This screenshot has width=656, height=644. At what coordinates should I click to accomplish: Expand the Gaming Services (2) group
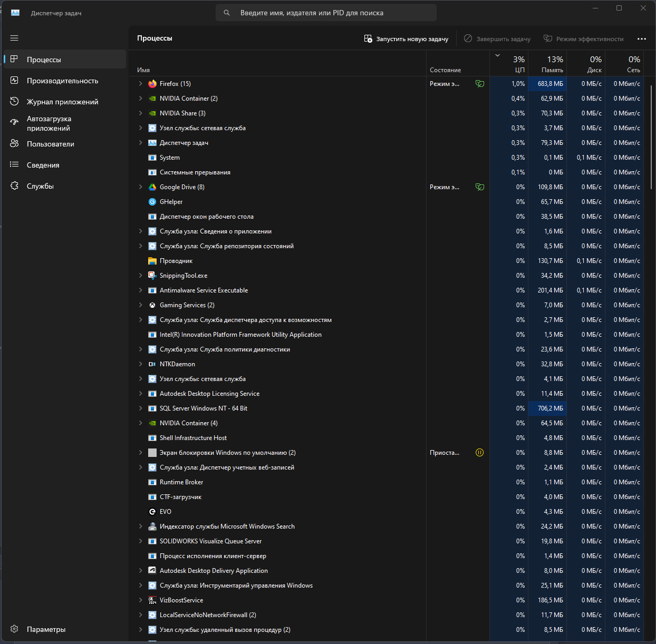pyautogui.click(x=140, y=305)
